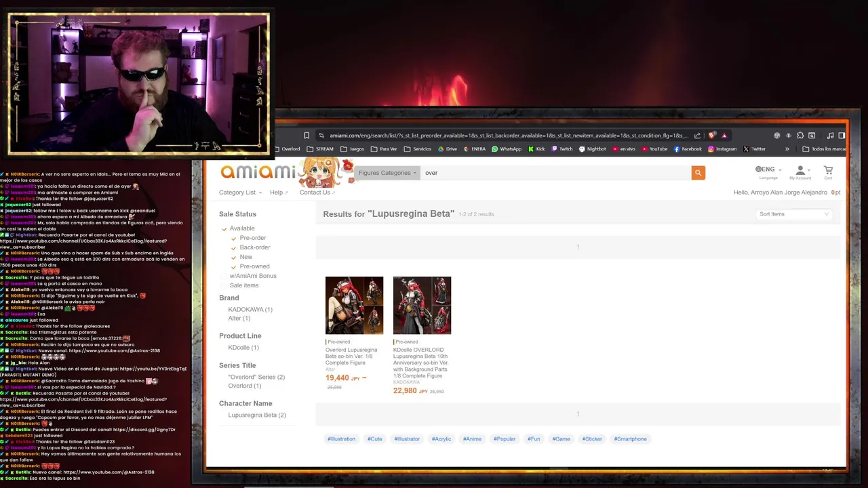
Task: Open the Instagram bookmark
Action: point(722,149)
